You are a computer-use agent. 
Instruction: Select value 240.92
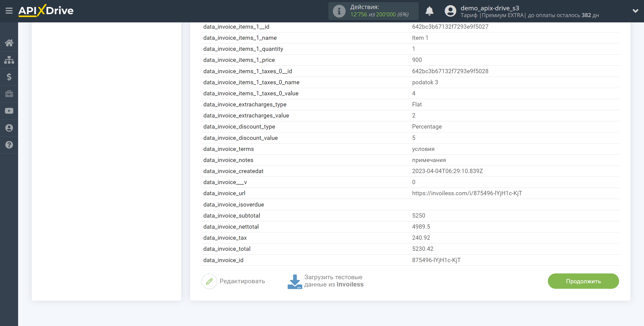421,238
